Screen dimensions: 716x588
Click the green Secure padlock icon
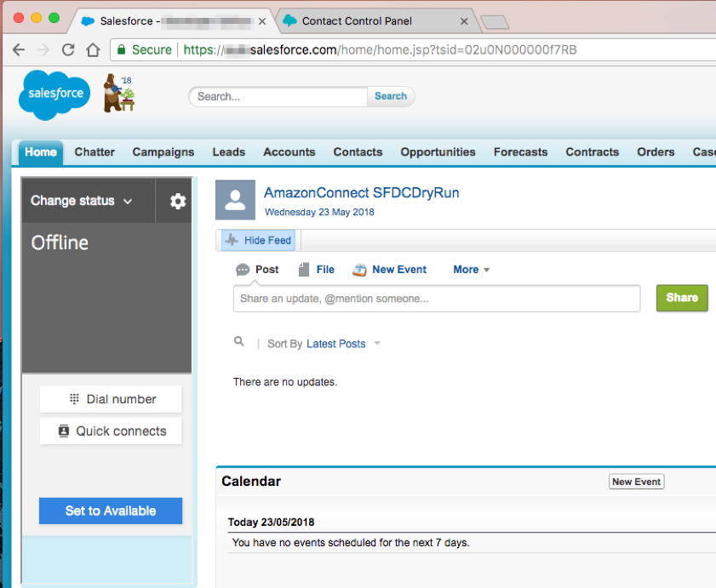point(122,49)
